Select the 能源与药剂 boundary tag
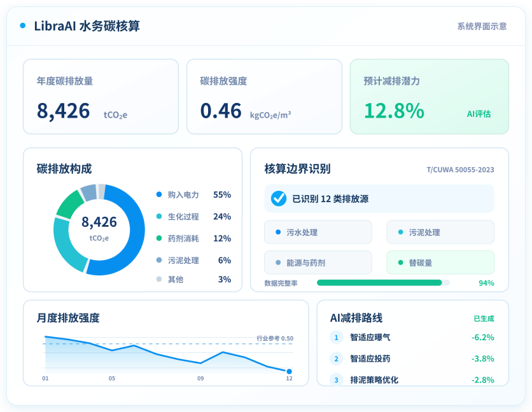 [x=318, y=263]
